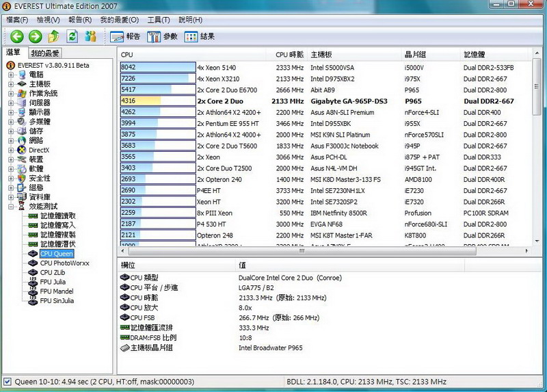This screenshot has width=547, height=392.
Task: Expand the 伺服器 tree node
Action: tap(11, 103)
